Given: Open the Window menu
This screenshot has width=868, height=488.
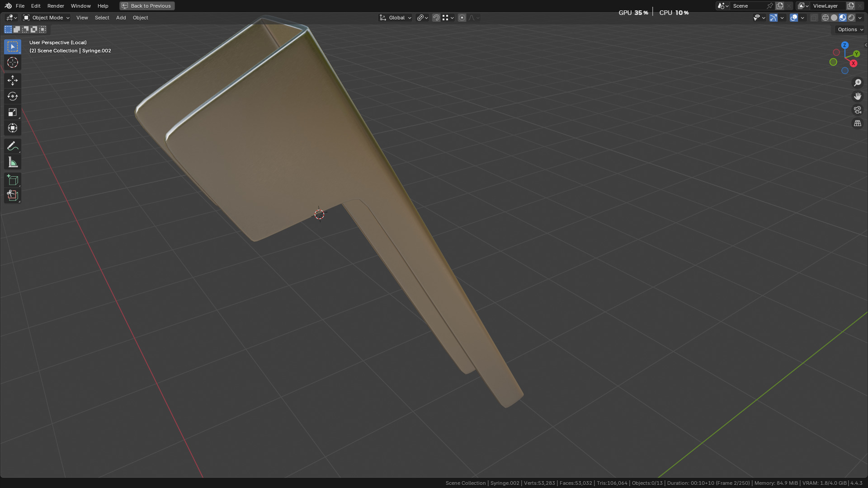Looking at the screenshot, I should click(81, 6).
